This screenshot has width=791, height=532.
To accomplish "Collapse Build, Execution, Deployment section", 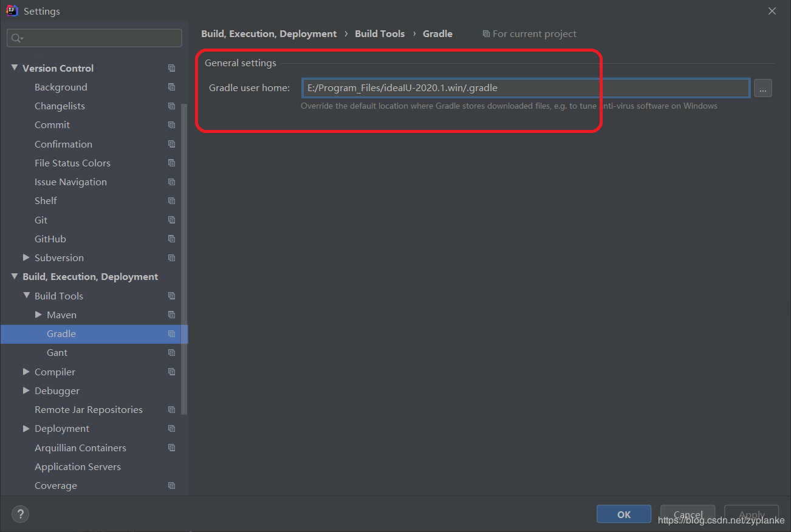I will click(15, 276).
